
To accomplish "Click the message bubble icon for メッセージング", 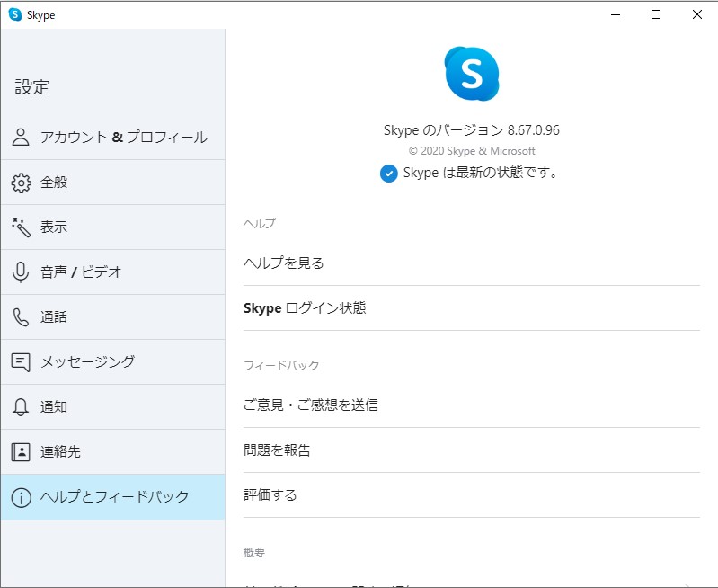I will tap(21, 362).
